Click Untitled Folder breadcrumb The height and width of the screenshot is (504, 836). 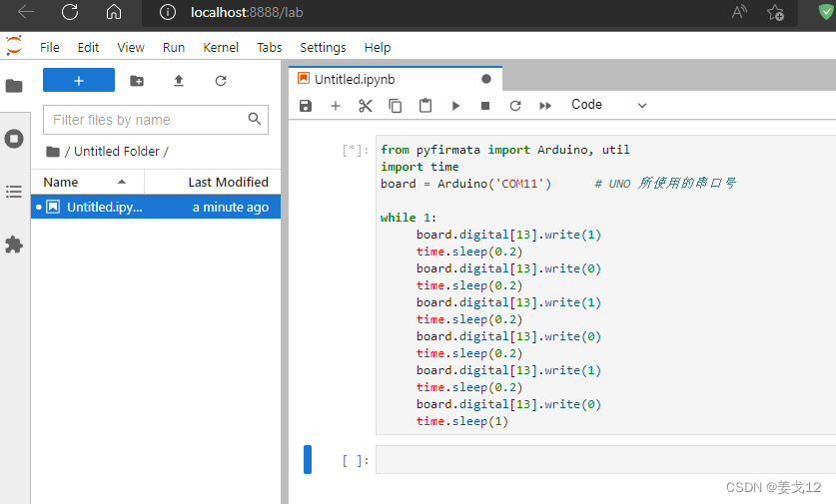116,152
